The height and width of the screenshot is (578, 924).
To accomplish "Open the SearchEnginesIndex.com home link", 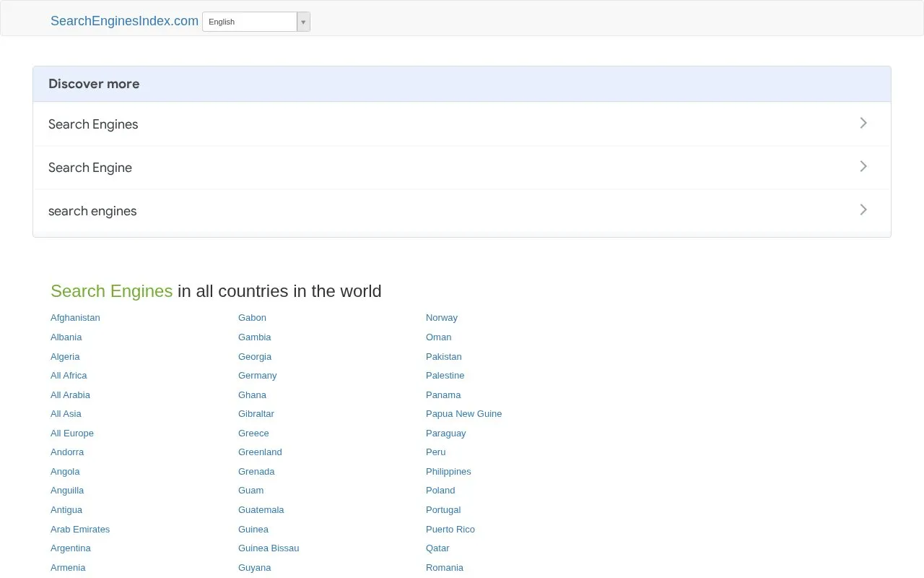I will pyautogui.click(x=124, y=21).
